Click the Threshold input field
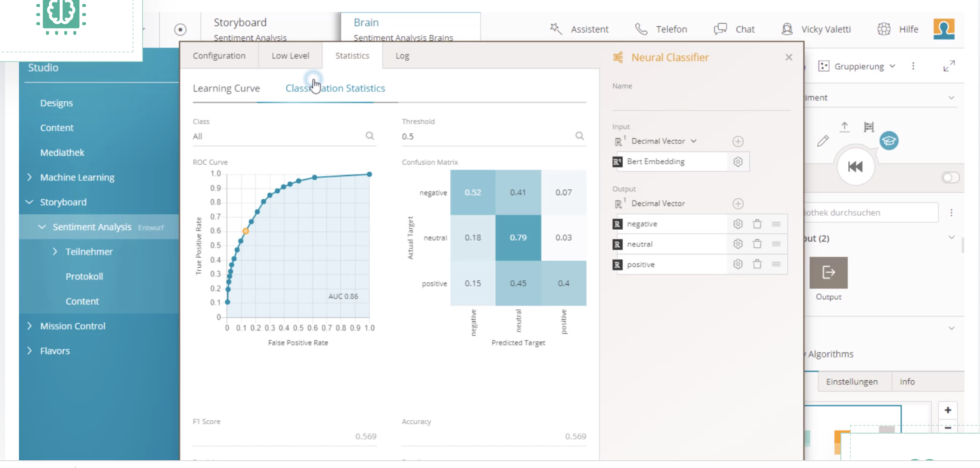Screen dimensions: 980x468 pyautogui.click(x=474, y=136)
